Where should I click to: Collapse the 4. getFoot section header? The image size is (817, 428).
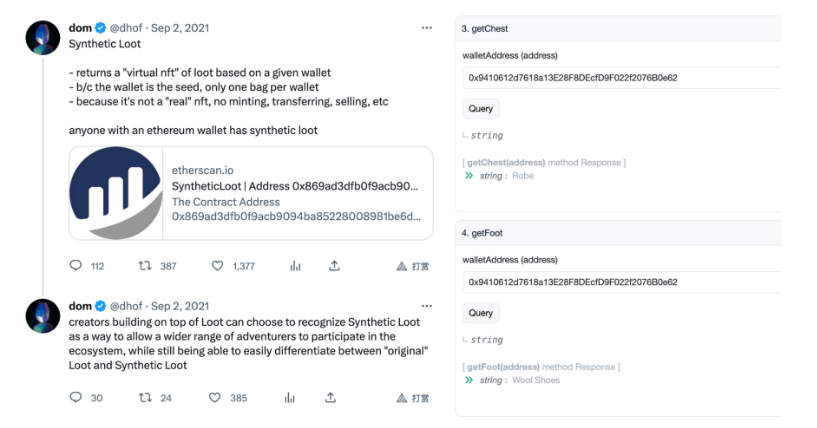click(618, 233)
